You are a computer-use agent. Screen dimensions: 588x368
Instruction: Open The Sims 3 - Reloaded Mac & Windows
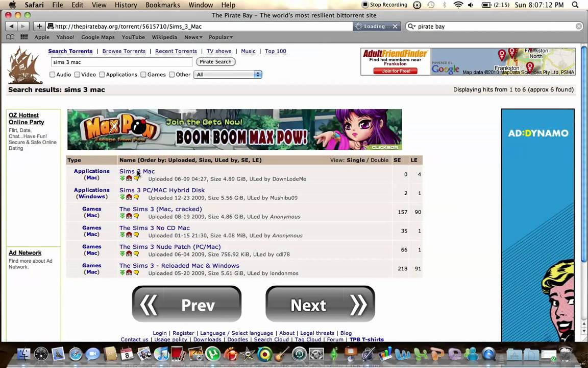click(179, 265)
